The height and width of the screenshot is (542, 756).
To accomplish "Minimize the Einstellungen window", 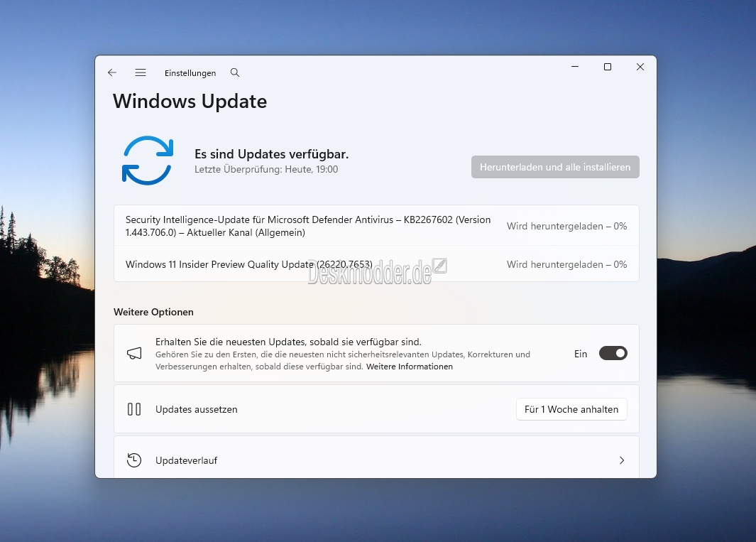I will 575,67.
